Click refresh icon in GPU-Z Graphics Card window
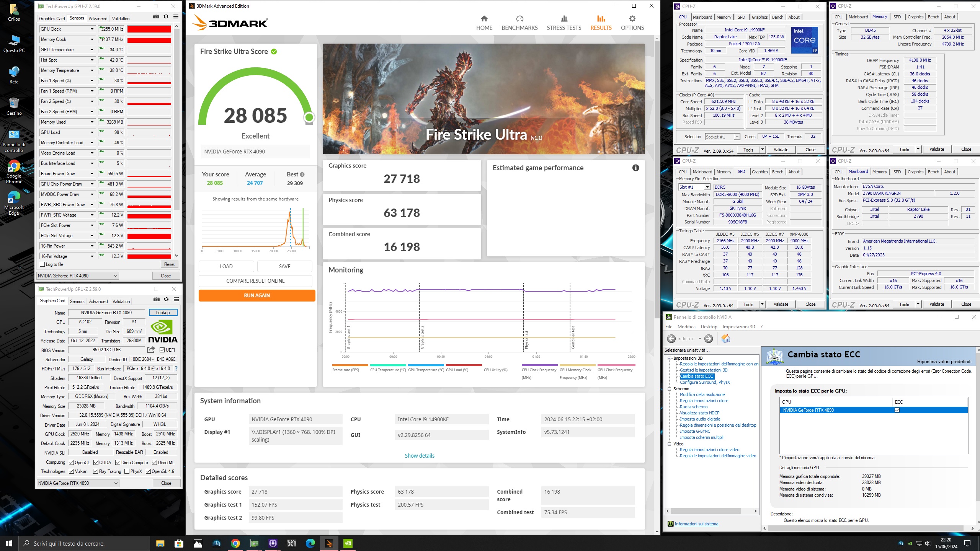Viewport: 980px width, 551px height. coord(166,299)
